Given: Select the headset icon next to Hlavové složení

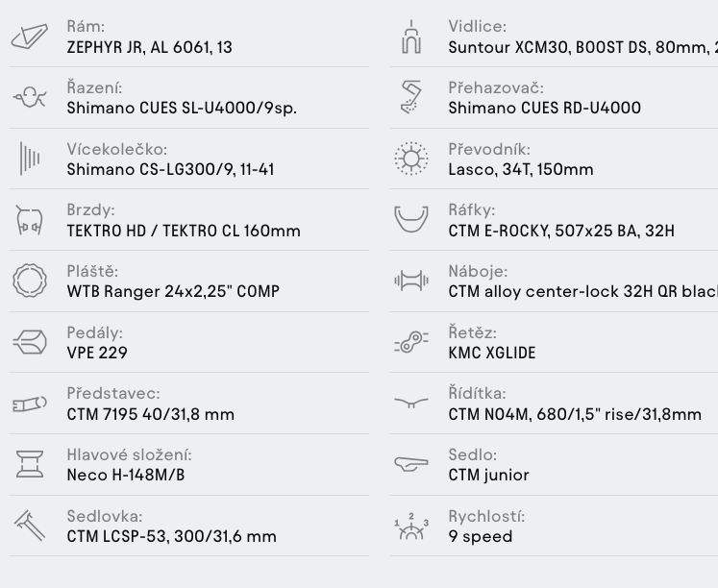Looking at the screenshot, I should point(30,464).
